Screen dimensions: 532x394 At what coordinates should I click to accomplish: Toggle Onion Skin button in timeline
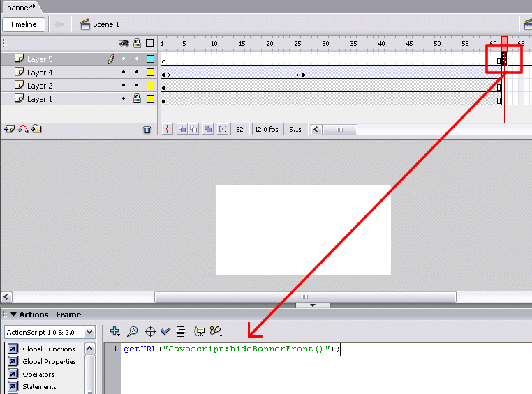tap(182, 129)
